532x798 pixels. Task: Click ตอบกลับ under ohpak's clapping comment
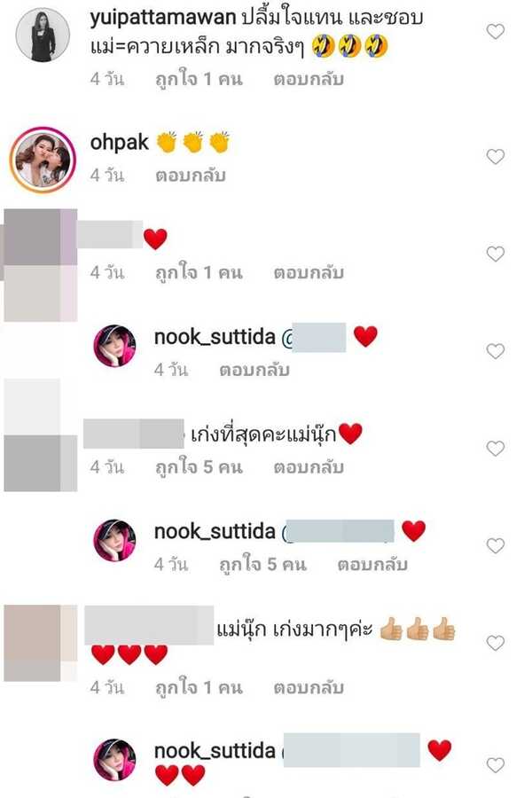coord(191,175)
